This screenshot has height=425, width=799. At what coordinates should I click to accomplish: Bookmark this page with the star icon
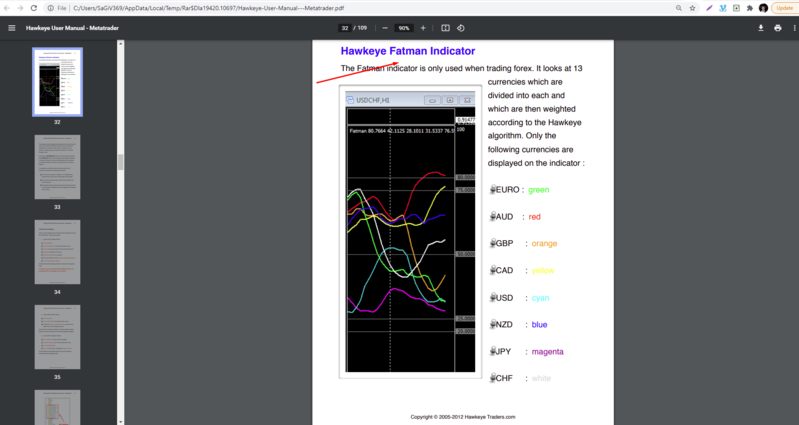point(693,8)
